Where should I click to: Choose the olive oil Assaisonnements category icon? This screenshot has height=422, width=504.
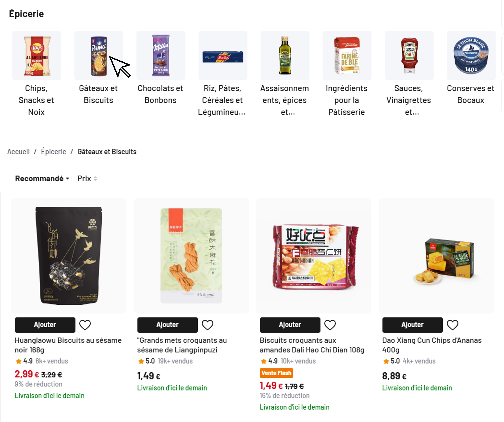285,55
